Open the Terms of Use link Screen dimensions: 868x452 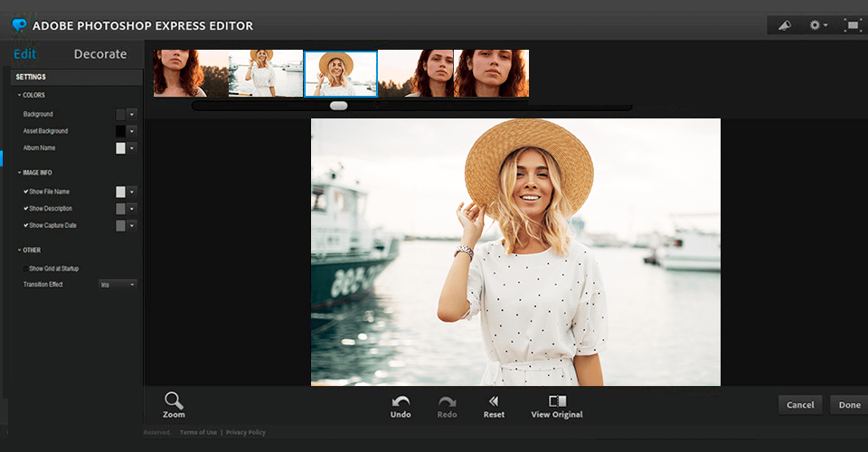[x=198, y=433]
